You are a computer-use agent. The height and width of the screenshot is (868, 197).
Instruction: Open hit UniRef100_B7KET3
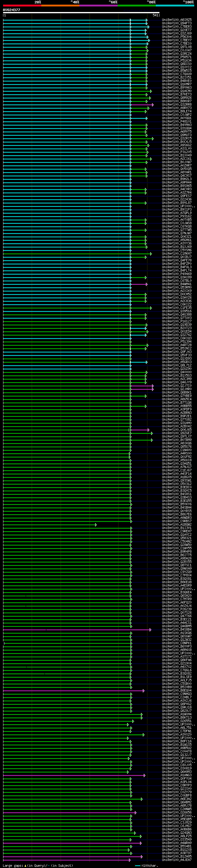point(177,94)
